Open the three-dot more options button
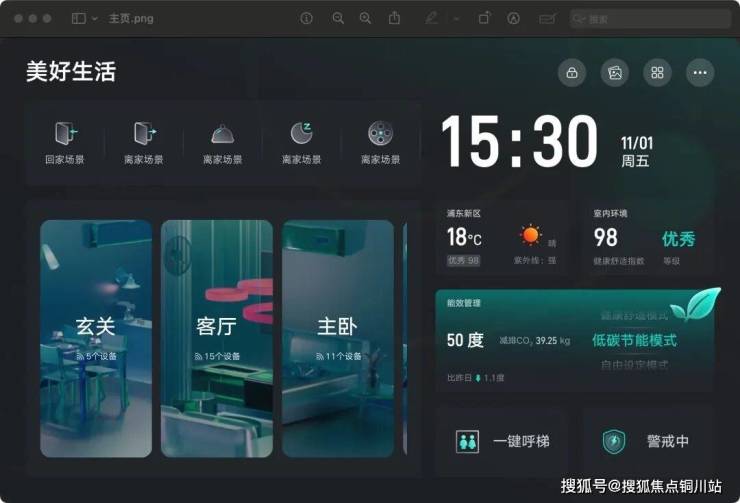 700,73
